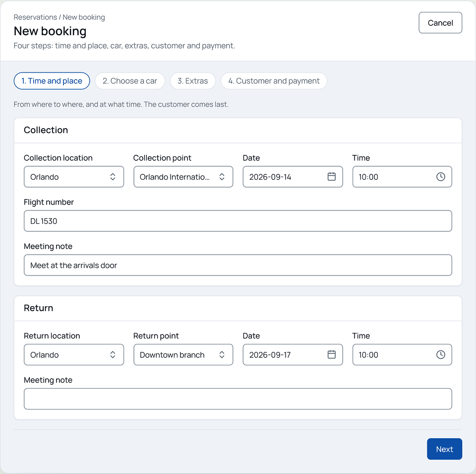Screen dimensions: 476x474
Task: Click the Collection point label
Action: pos(162,158)
